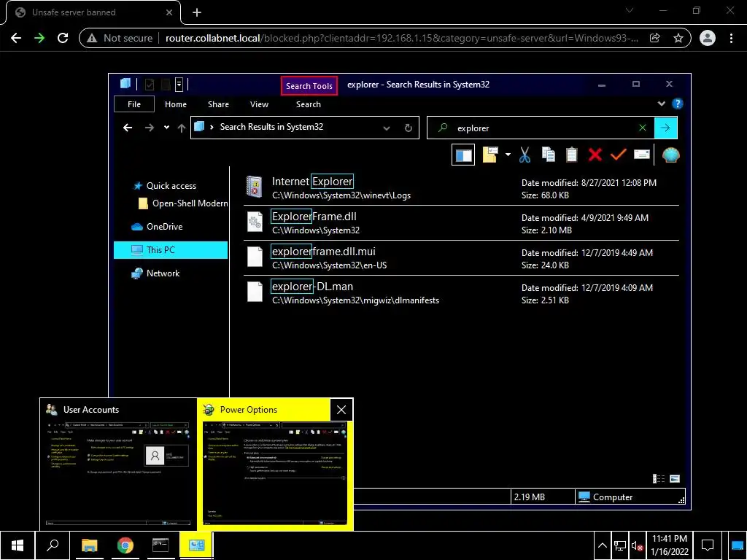Share this page using Chrome share icon
747x560 pixels.
click(655, 38)
